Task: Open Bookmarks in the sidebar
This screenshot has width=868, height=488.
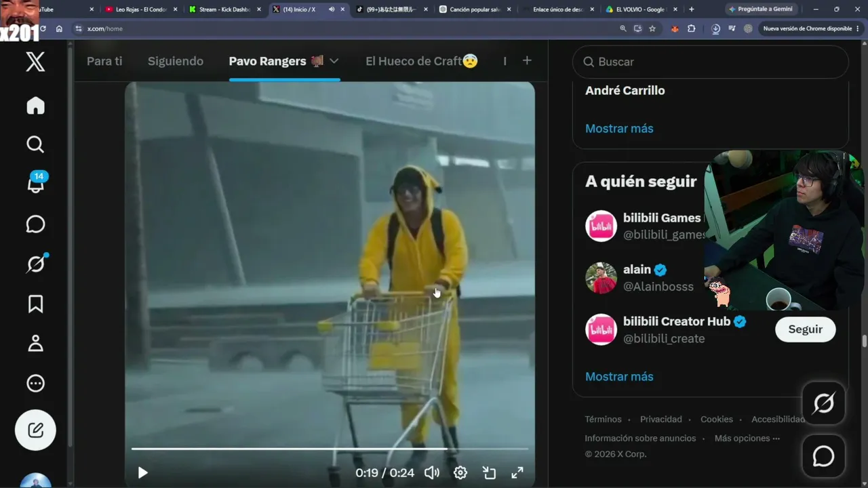Action: tap(35, 304)
